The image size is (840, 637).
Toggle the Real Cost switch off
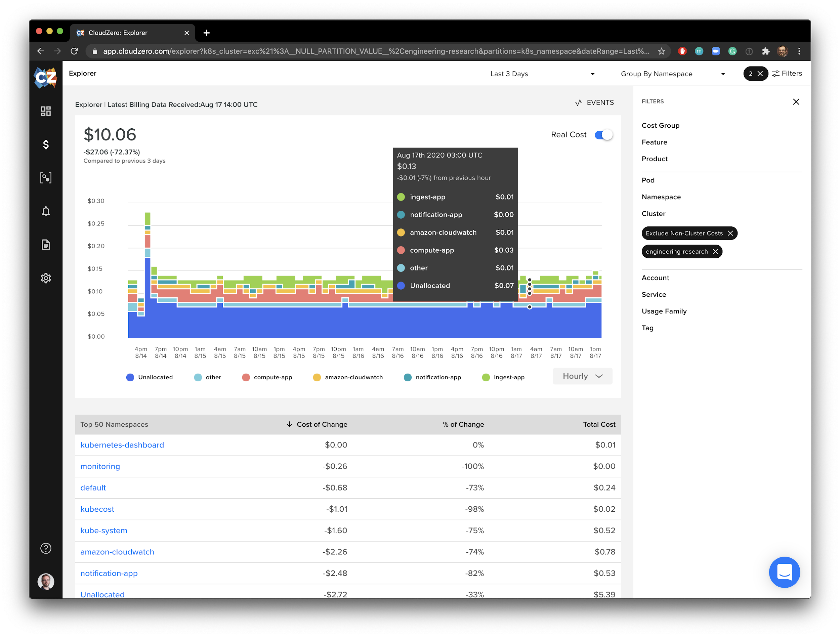coord(603,134)
